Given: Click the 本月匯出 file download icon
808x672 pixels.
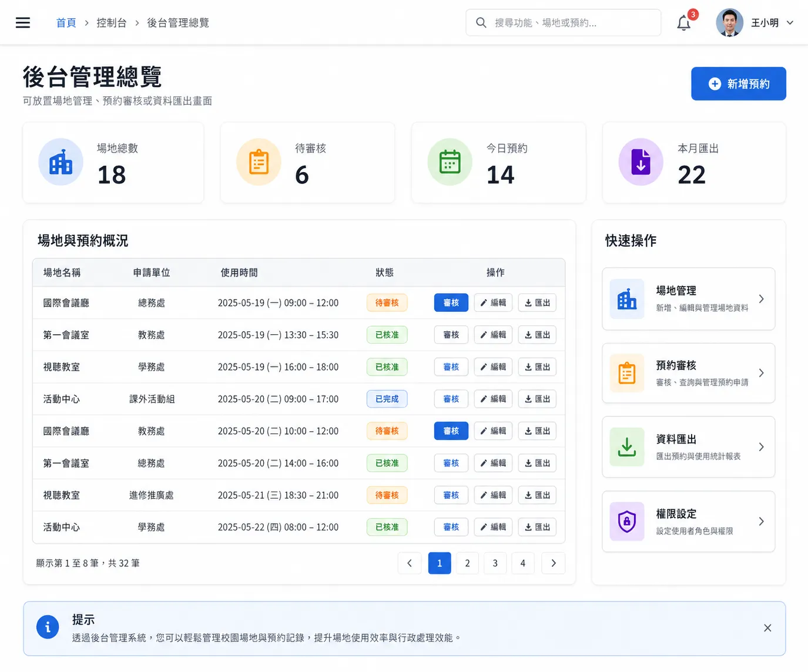Looking at the screenshot, I should [641, 162].
